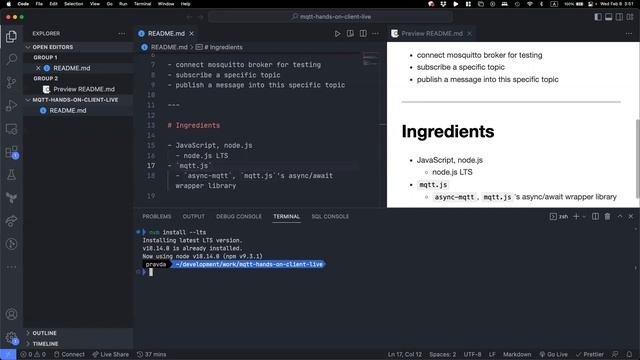Open the Accounts icon in activity bar
This screenshot has width=640, height=360.
11,314
